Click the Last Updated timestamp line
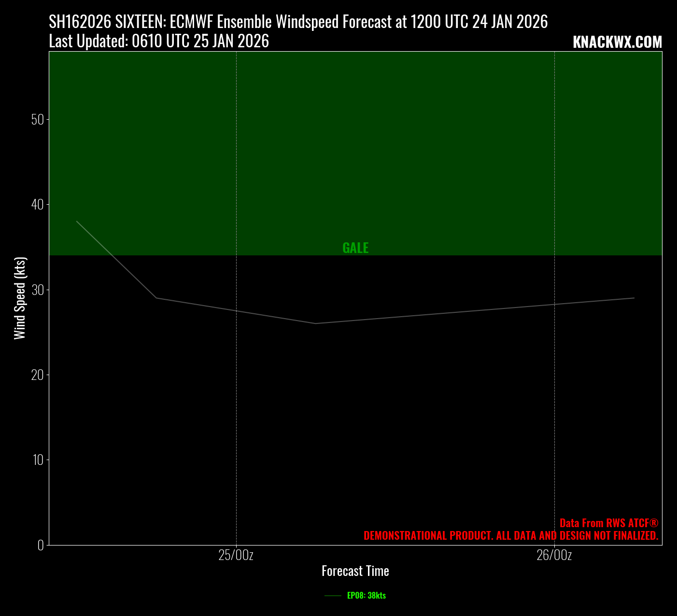Screen dimensions: 677x616 159,42
